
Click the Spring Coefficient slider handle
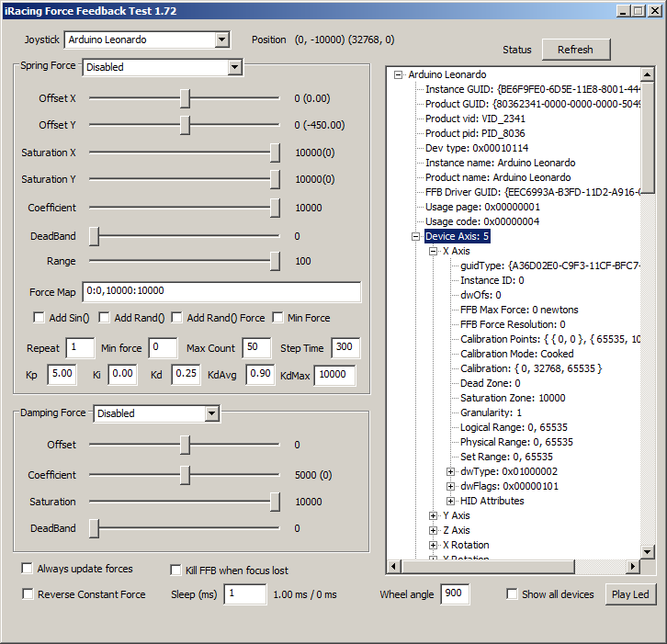[275, 208]
